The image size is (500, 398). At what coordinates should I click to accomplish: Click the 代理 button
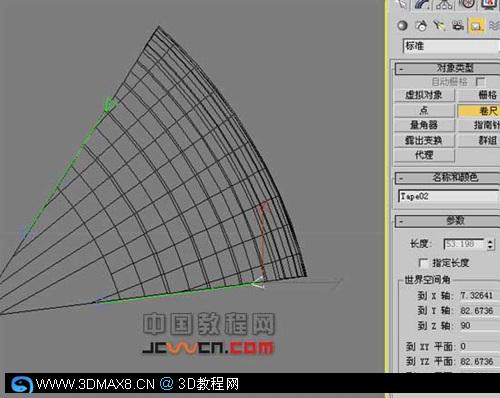click(424, 155)
